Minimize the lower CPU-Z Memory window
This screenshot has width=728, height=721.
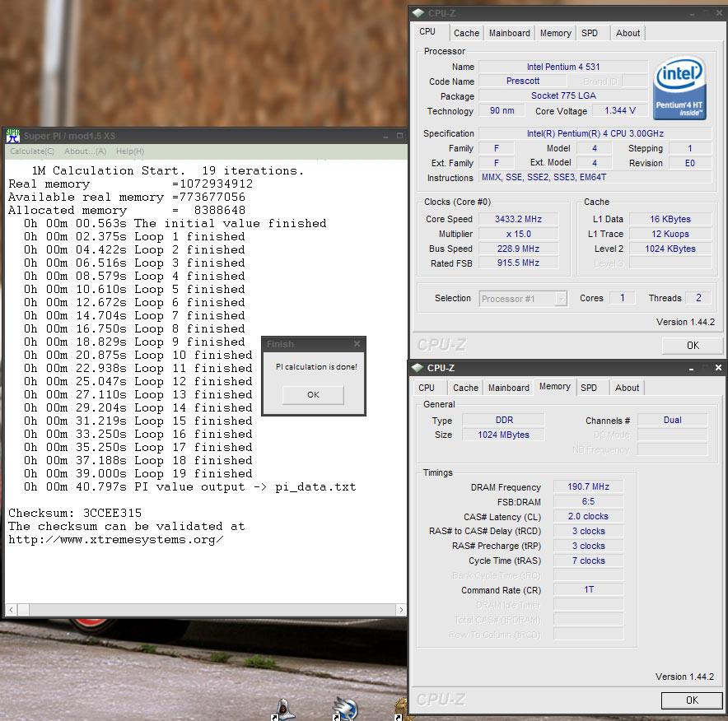coord(691,368)
